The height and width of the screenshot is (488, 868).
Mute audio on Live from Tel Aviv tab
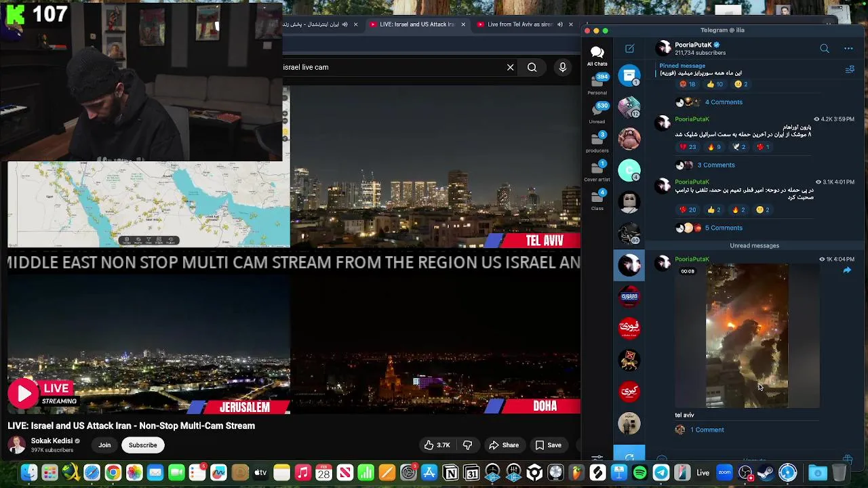coord(560,24)
